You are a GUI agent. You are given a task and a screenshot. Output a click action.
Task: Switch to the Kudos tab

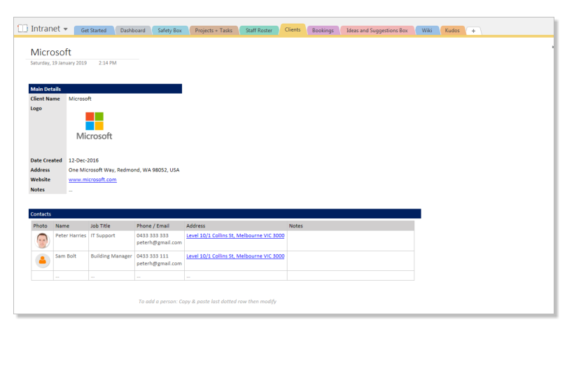point(452,30)
